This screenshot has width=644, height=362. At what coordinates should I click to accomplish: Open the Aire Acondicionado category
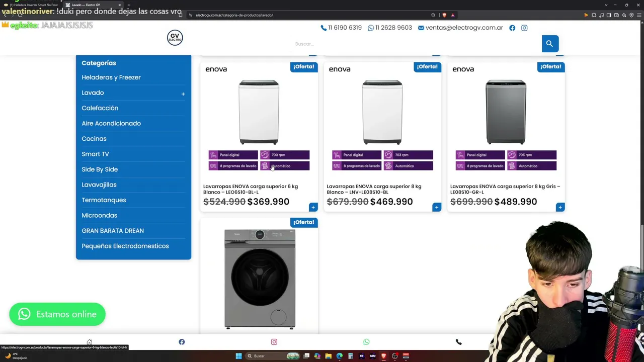click(x=111, y=123)
